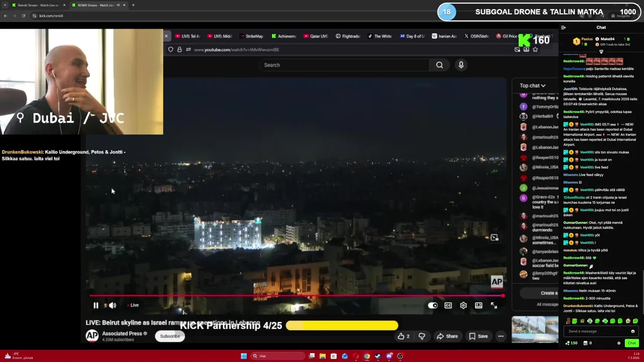The image size is (644, 362).
Task: Reload the kick.com page
Action: (x=23, y=16)
